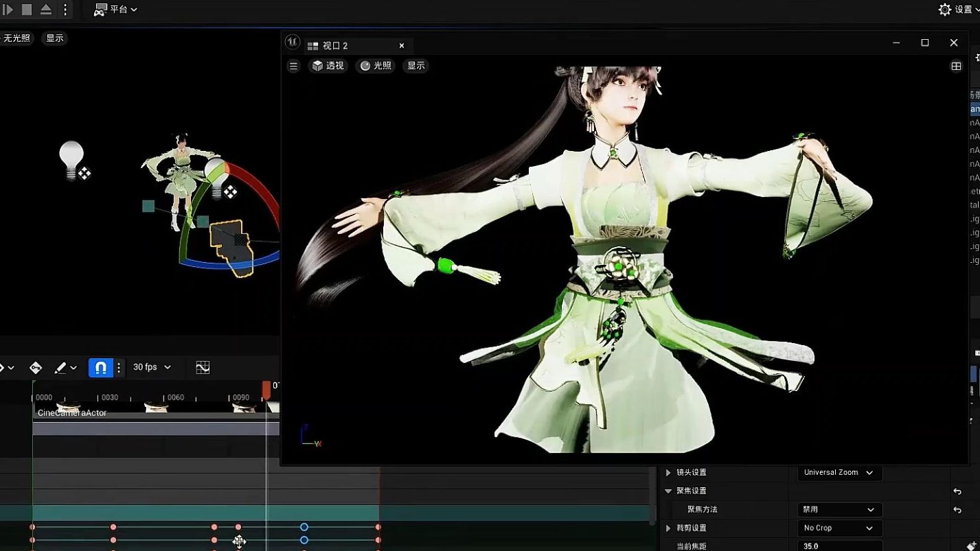Viewport: 980px width, 551px height.
Task: Click the 0030 frame on timeline ruler
Action: tap(110, 397)
